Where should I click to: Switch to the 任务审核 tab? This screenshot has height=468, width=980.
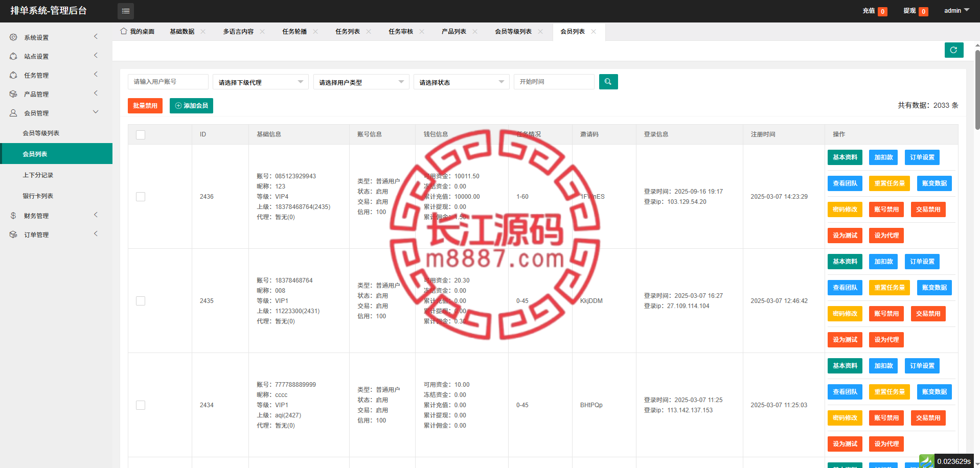401,32
